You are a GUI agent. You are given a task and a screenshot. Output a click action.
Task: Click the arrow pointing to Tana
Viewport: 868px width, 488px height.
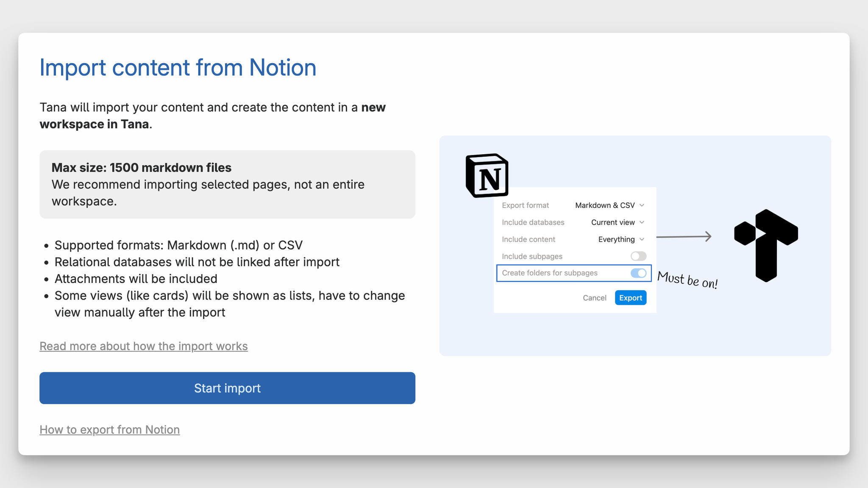click(x=684, y=236)
